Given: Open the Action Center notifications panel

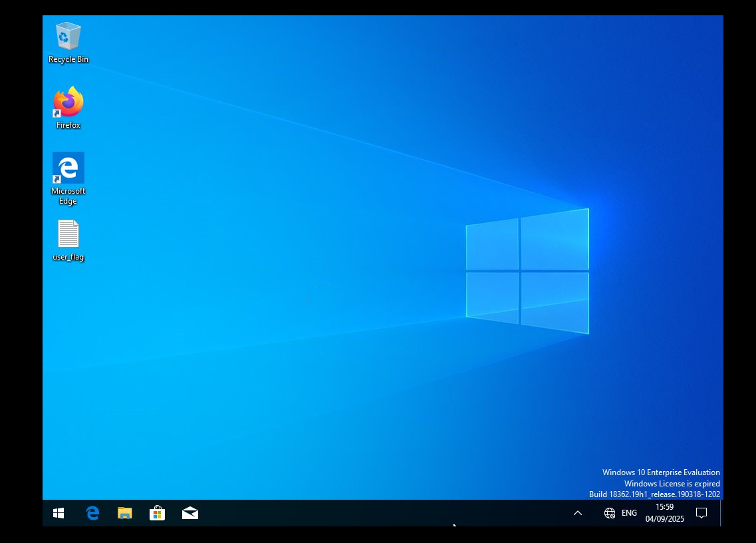Looking at the screenshot, I should tap(701, 513).
